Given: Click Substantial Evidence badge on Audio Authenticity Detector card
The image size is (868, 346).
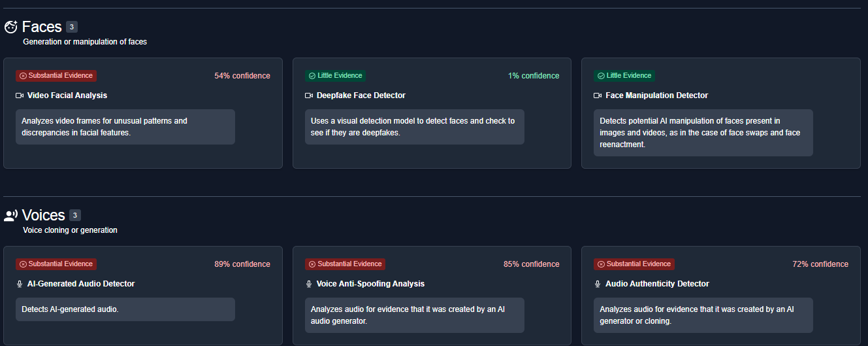Looking at the screenshot, I should coord(634,264).
